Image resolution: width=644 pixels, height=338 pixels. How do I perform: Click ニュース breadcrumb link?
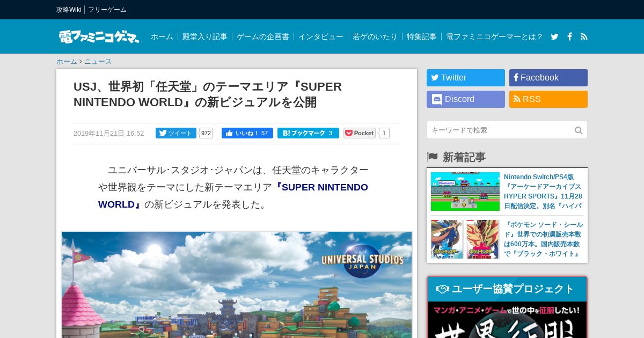click(x=98, y=61)
